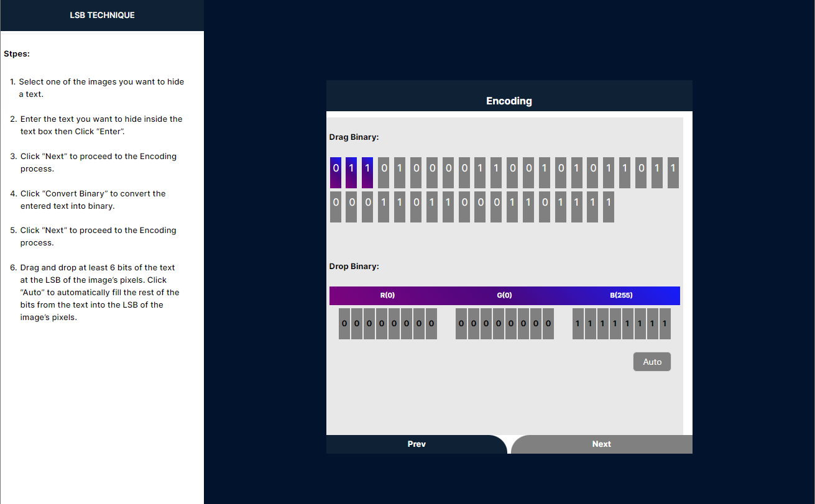Go back using the Prev button

tap(417, 444)
